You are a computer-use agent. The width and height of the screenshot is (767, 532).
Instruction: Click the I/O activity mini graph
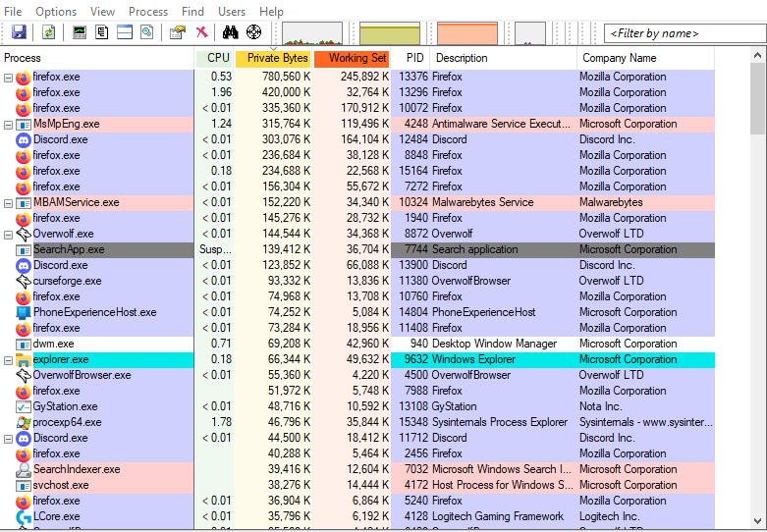(x=530, y=33)
